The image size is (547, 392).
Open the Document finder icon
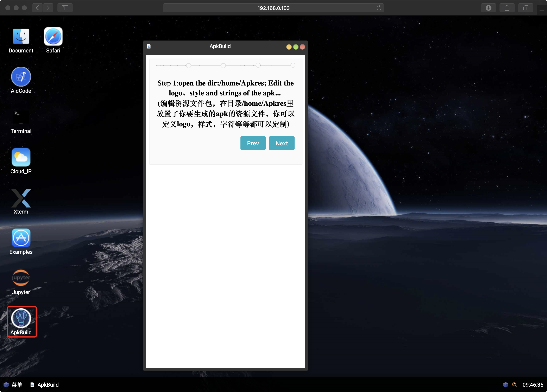pyautogui.click(x=21, y=37)
